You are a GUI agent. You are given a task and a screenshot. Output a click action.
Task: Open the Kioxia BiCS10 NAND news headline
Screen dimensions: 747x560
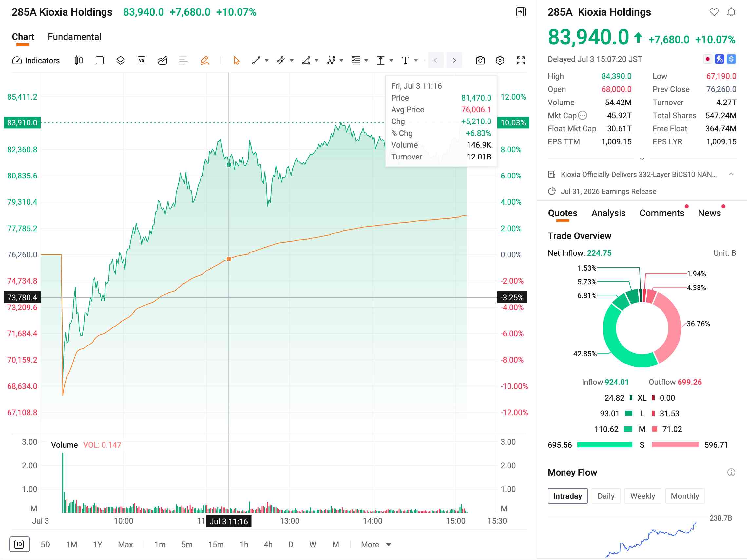coord(639,175)
